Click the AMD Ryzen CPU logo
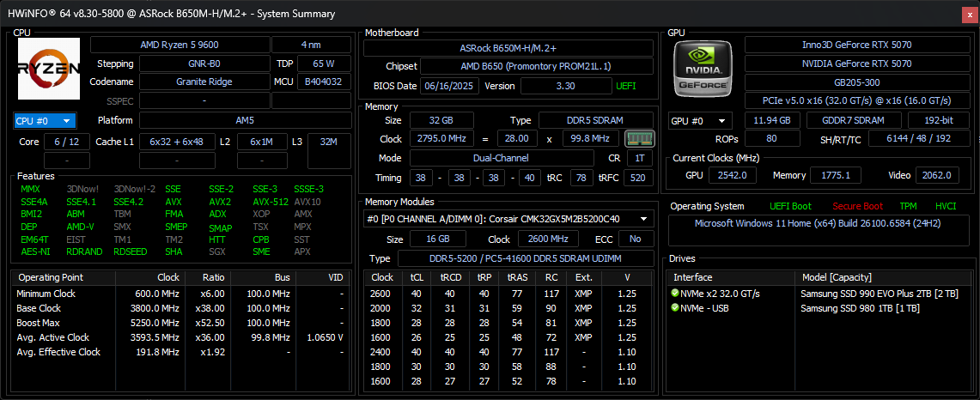The width and height of the screenshot is (980, 400). pos(49,69)
